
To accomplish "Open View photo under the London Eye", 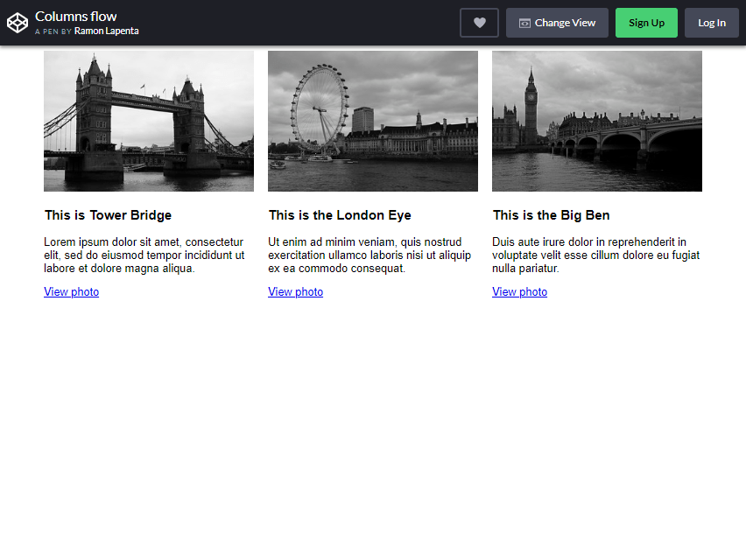I will (x=295, y=291).
